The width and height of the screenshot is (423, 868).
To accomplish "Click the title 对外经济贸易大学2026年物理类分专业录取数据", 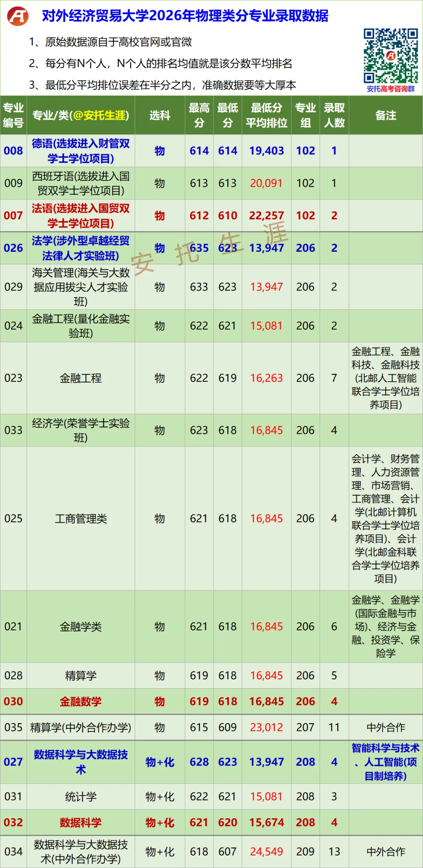I will click(185, 16).
